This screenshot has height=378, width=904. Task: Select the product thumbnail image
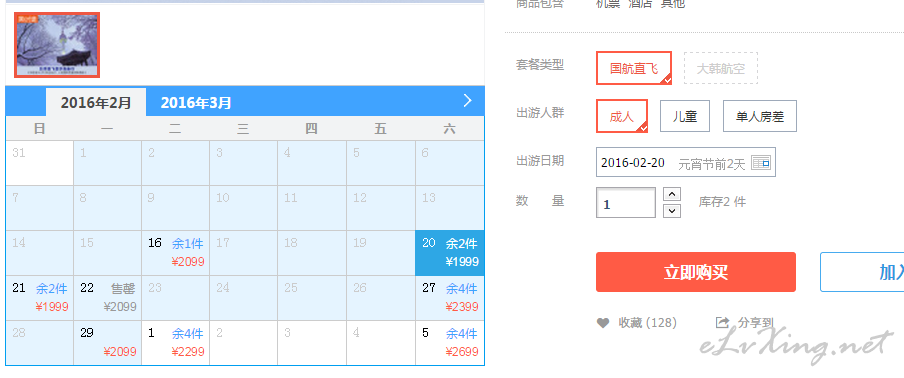coord(57,45)
